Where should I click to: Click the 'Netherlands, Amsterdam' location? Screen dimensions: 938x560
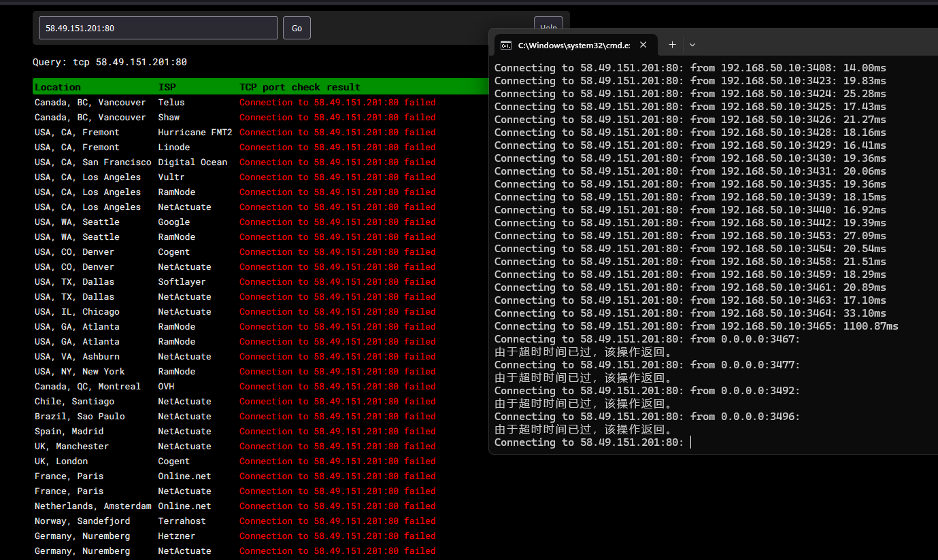click(x=93, y=506)
